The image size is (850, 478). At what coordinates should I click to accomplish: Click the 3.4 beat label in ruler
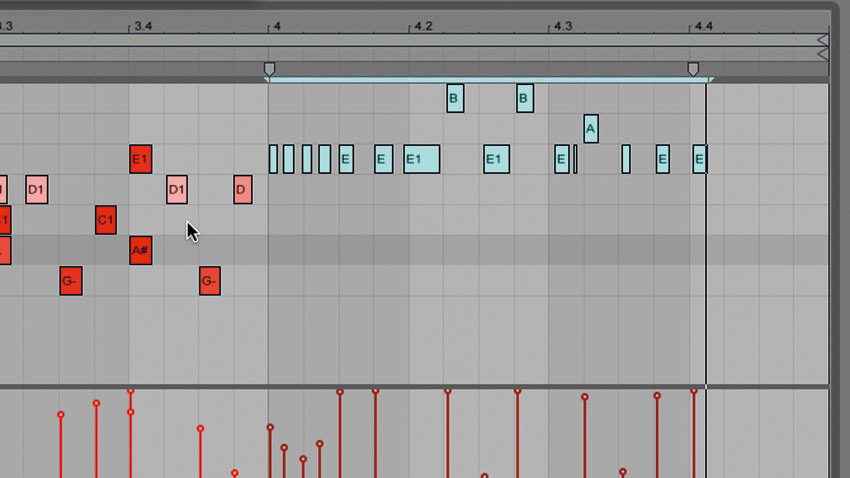click(143, 27)
